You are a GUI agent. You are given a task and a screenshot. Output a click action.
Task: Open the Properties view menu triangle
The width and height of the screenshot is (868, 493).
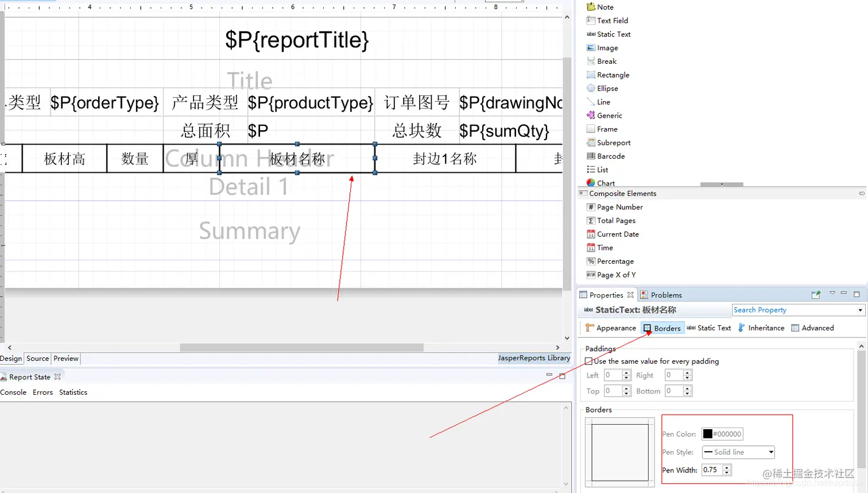point(832,294)
